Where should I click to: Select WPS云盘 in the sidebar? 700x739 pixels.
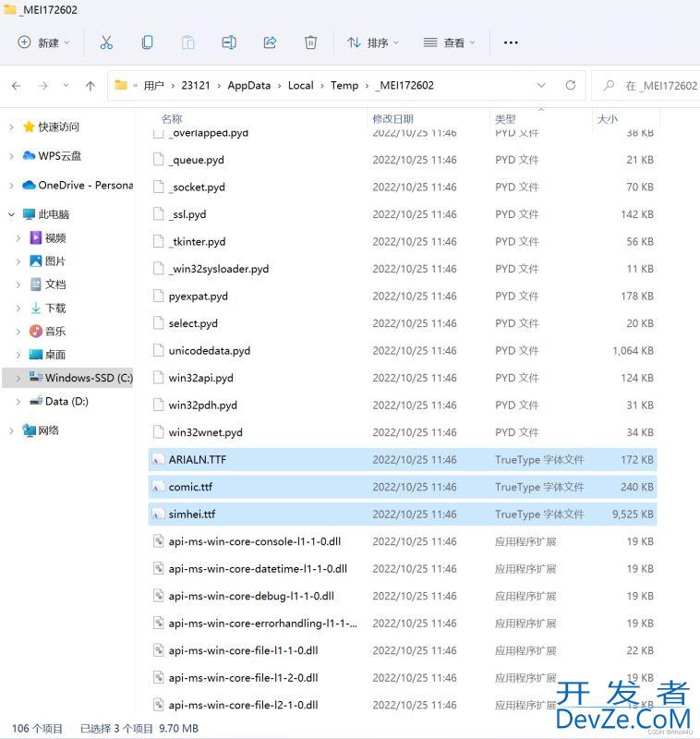pyautogui.click(x=60, y=156)
